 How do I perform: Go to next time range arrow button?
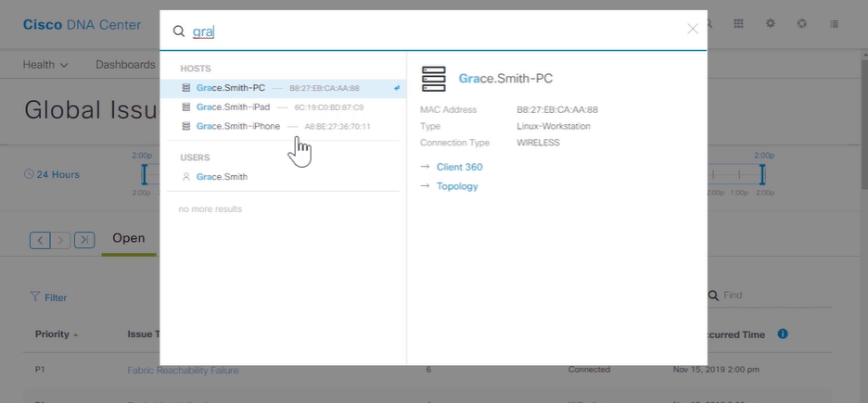(60, 240)
